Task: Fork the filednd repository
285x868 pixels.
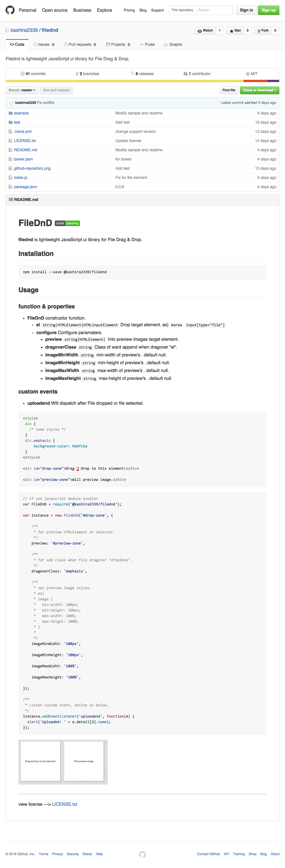Action: click(263, 30)
